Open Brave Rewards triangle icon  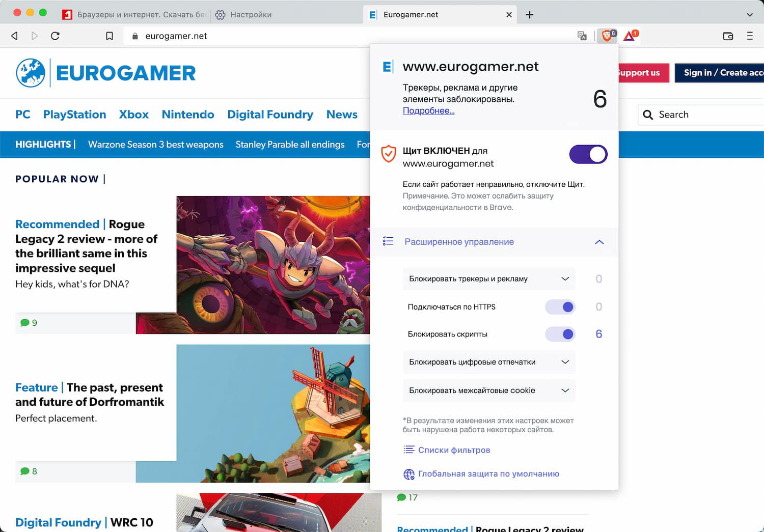click(x=630, y=35)
